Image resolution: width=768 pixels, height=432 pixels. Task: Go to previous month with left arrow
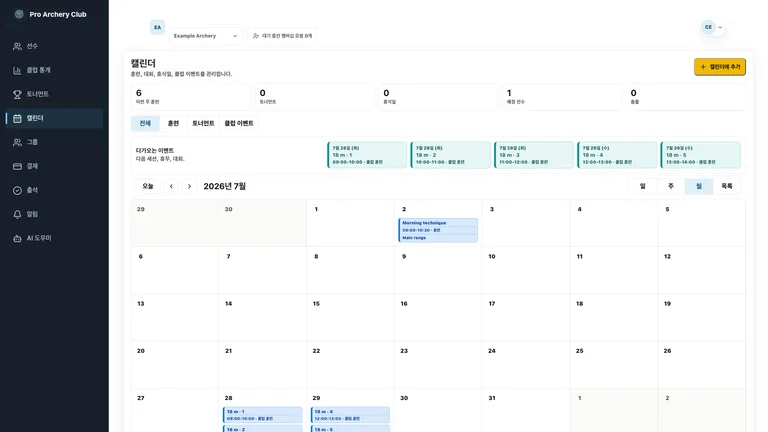click(x=171, y=186)
